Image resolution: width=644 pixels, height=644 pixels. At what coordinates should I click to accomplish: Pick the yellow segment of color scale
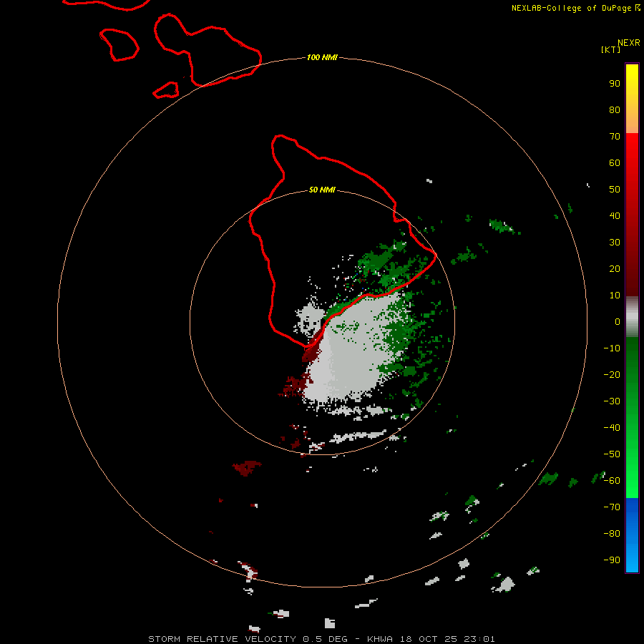(x=632, y=99)
